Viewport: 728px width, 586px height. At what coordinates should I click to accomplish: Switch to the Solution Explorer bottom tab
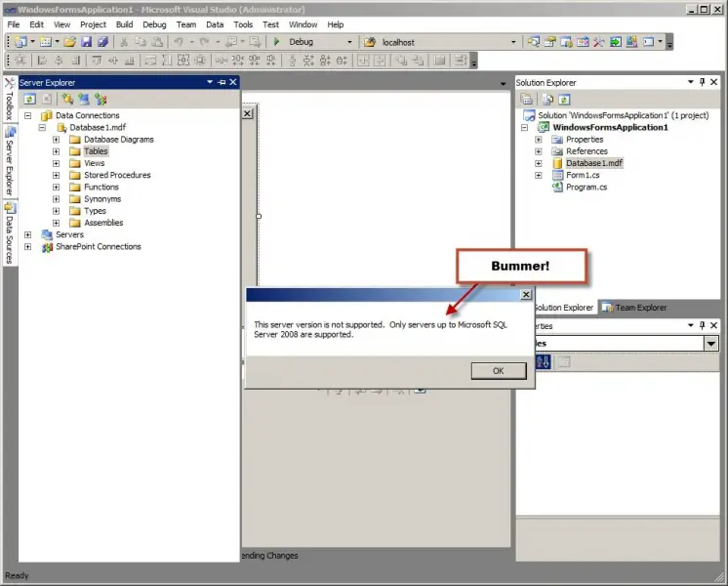(563, 308)
